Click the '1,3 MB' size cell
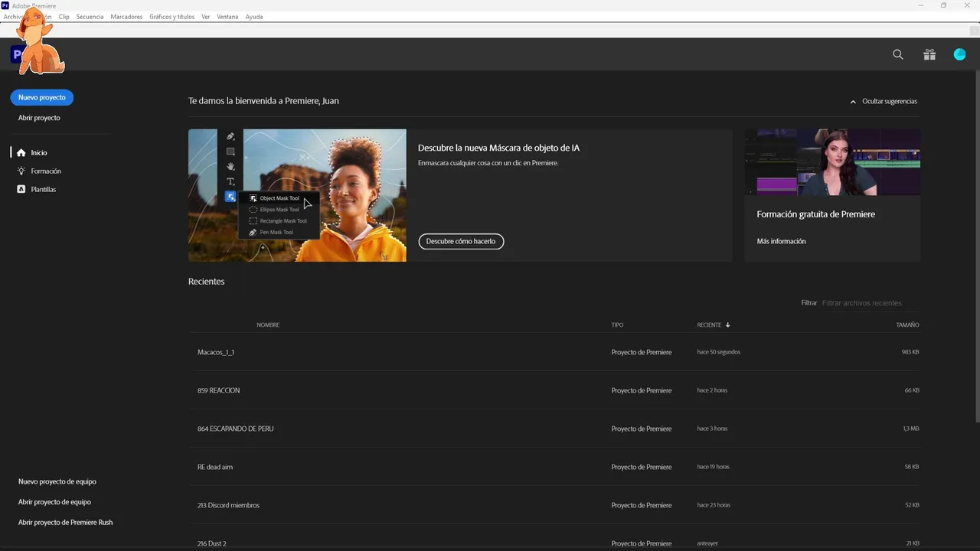Screen dimensions: 980x551 coord(911,429)
